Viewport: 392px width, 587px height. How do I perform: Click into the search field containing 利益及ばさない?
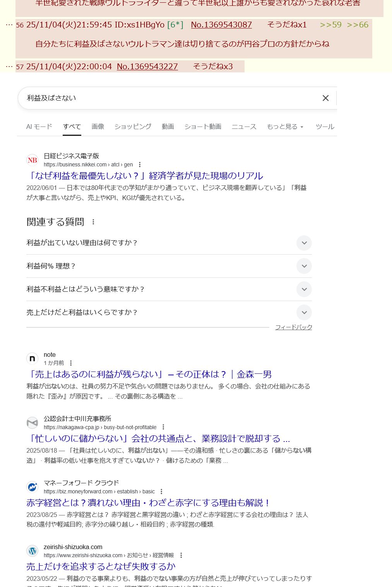point(166,98)
